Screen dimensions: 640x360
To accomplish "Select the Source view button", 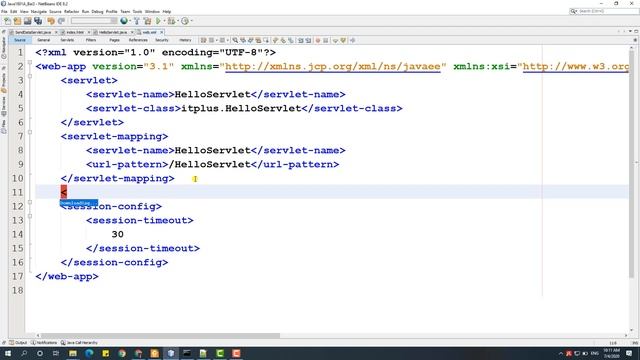I will click(x=20, y=40).
